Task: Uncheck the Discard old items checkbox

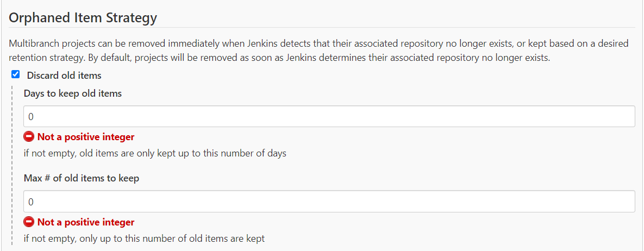Action: coord(16,75)
